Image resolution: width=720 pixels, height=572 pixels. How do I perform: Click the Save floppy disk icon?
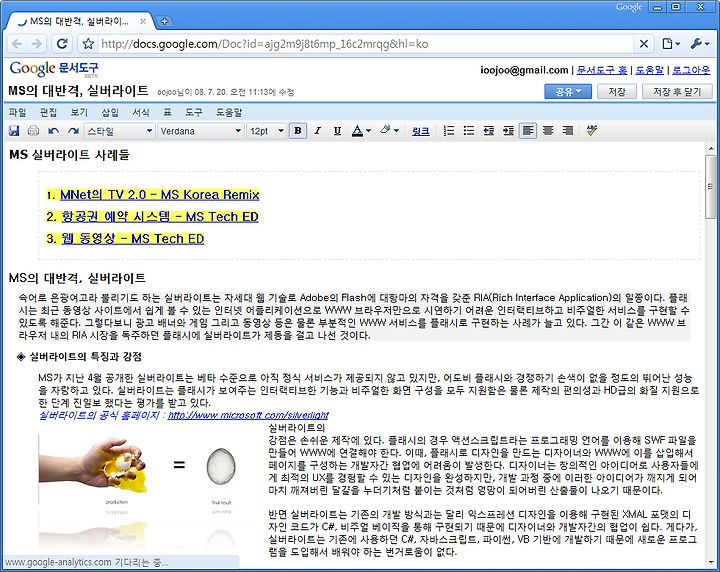tap(14, 131)
